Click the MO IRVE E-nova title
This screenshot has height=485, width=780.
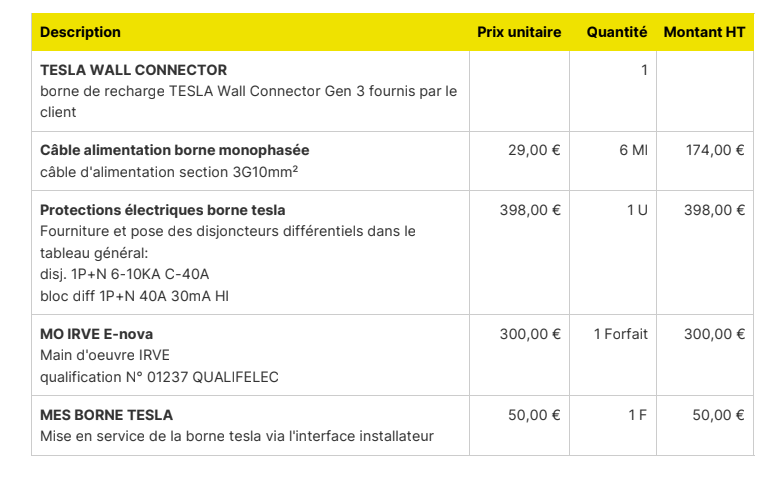(97, 334)
